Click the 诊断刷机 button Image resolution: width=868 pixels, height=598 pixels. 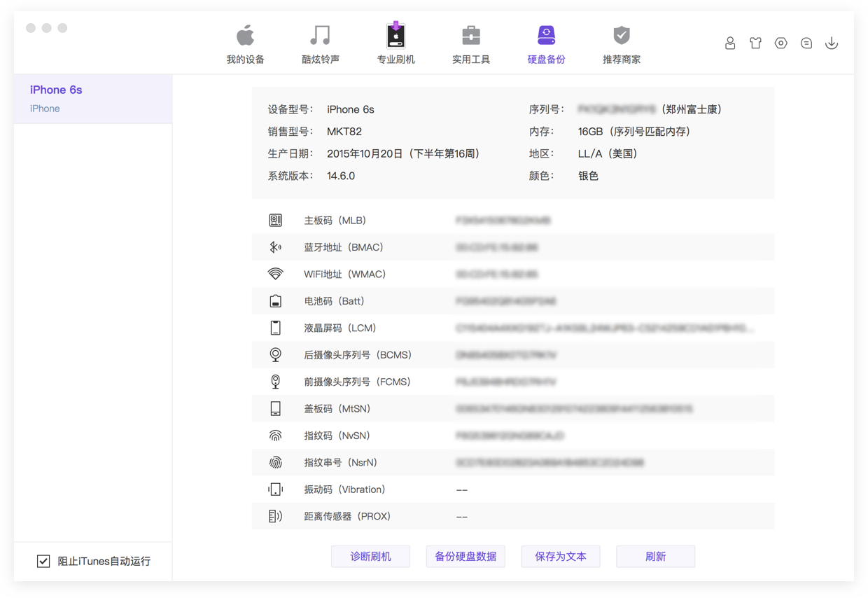pos(370,557)
